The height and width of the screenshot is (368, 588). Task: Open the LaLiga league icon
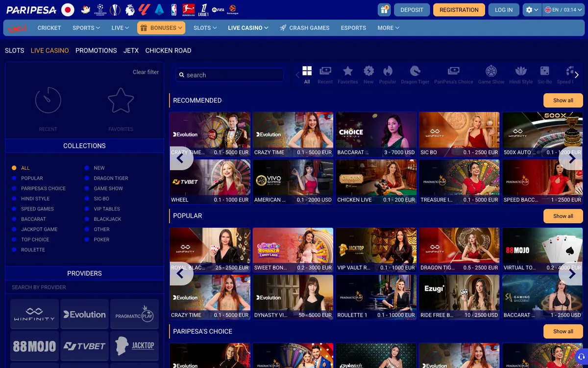tap(144, 9)
